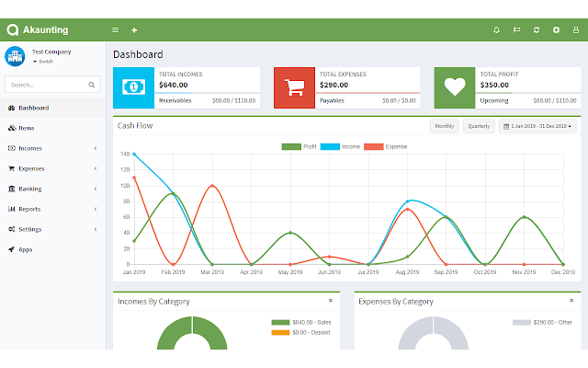Viewport: 588px width, 368px height.
Task: Click the Receivables label
Action: coord(175,100)
